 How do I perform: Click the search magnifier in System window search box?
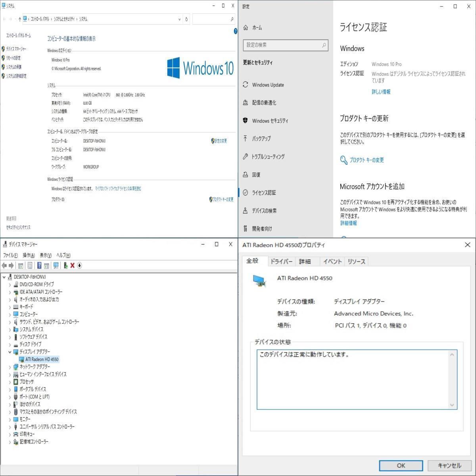tap(232, 19)
